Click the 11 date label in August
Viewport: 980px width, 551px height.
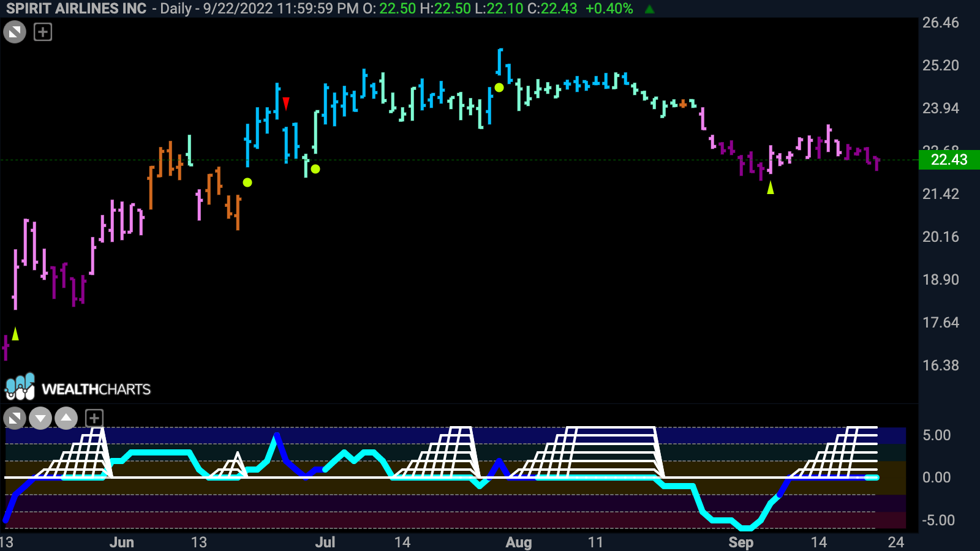click(x=595, y=542)
